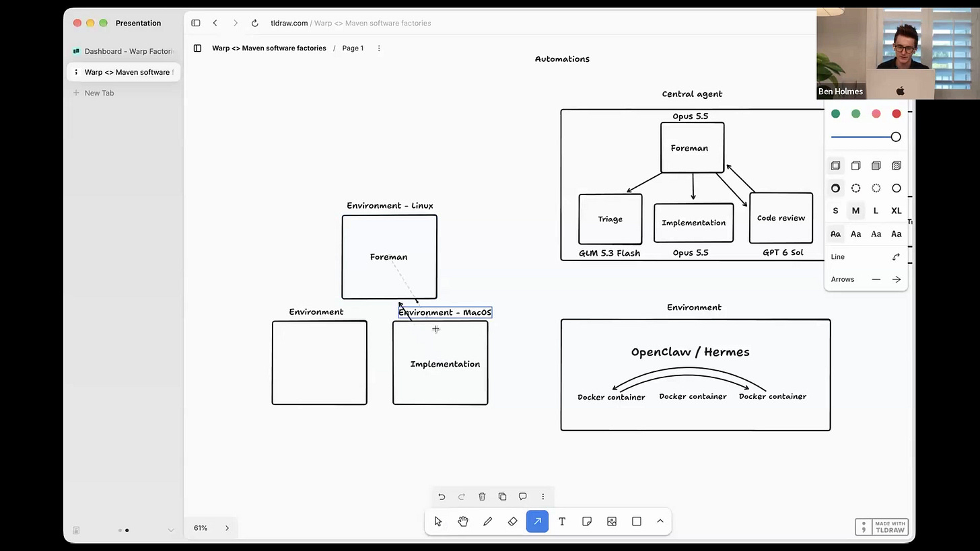Image resolution: width=980 pixels, height=551 pixels.
Task: Set size to L
Action: [x=876, y=211]
